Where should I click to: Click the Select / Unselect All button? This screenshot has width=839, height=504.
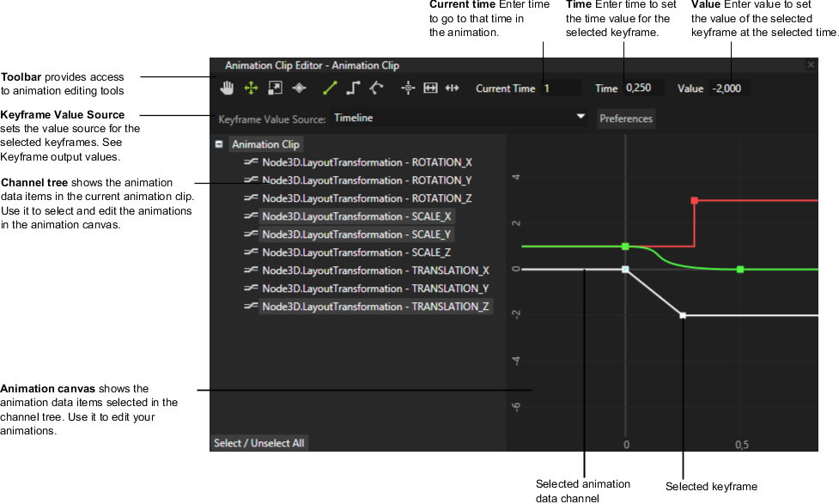click(258, 443)
